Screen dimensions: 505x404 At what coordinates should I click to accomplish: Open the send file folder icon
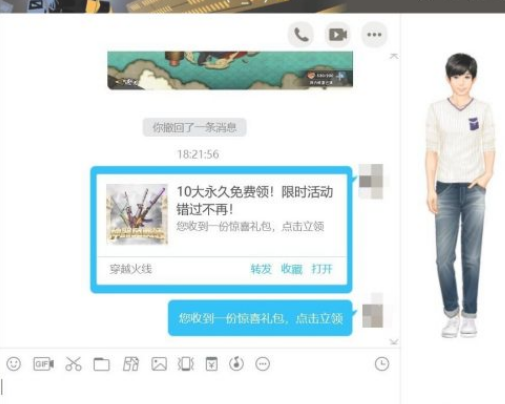point(102,364)
